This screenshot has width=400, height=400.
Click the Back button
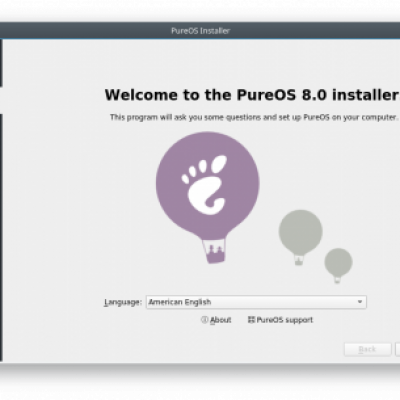tap(367, 349)
